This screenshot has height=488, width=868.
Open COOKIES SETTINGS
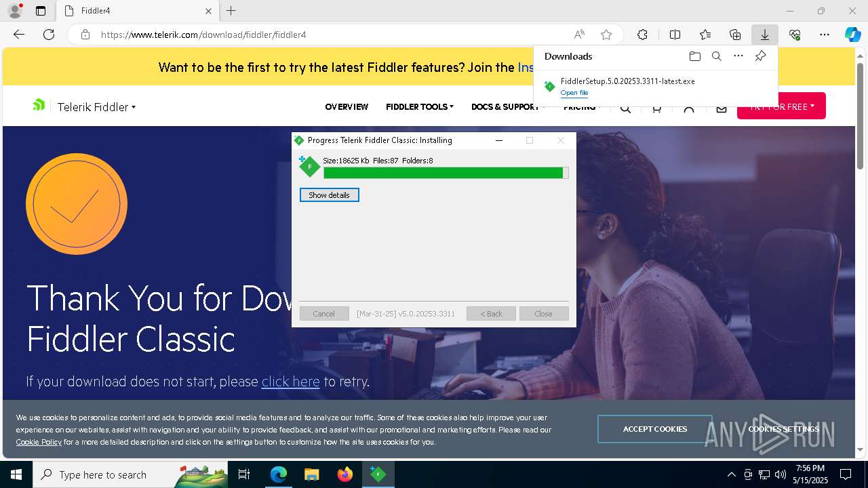point(784,429)
